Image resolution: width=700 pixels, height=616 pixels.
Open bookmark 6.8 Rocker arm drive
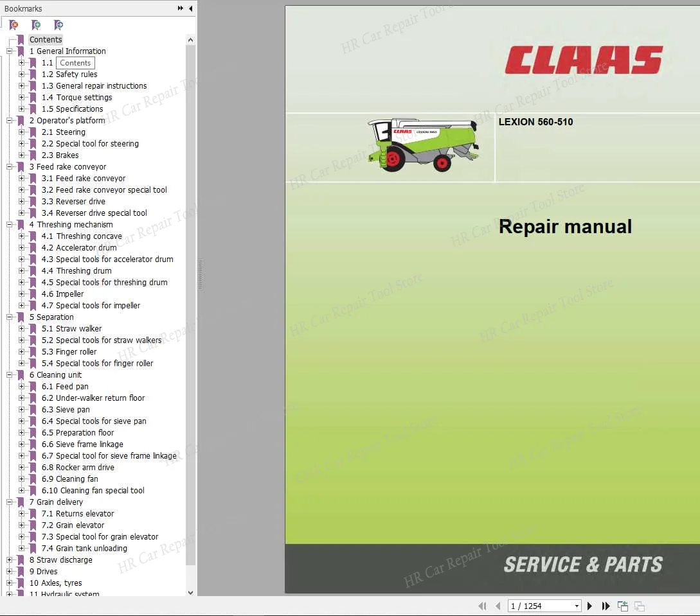click(x=78, y=468)
